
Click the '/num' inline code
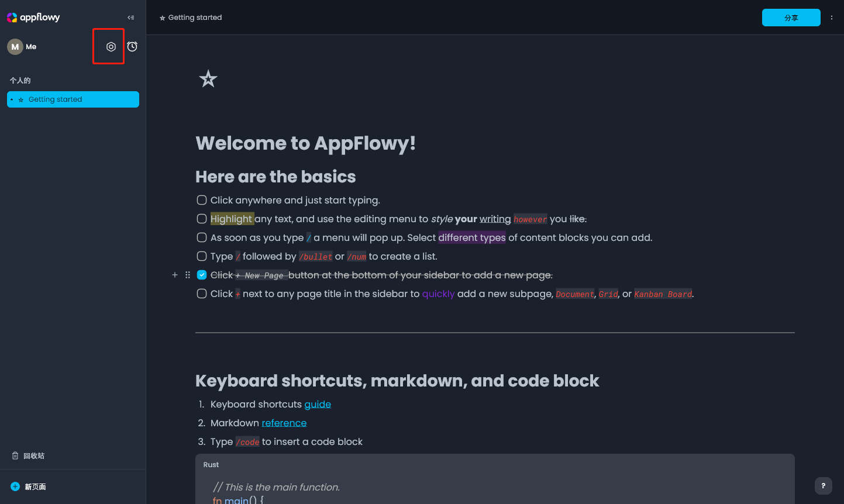pyautogui.click(x=357, y=257)
